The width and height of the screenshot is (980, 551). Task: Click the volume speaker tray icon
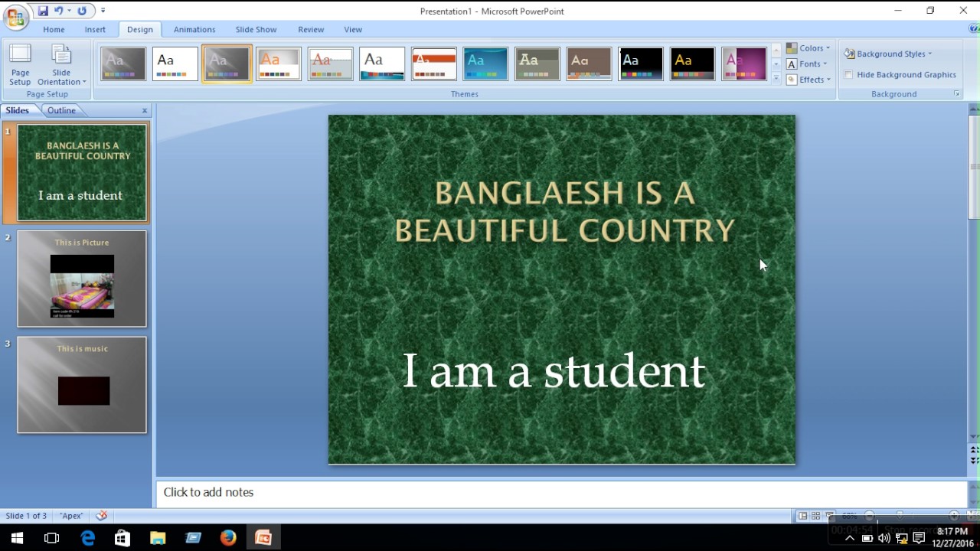click(x=884, y=538)
